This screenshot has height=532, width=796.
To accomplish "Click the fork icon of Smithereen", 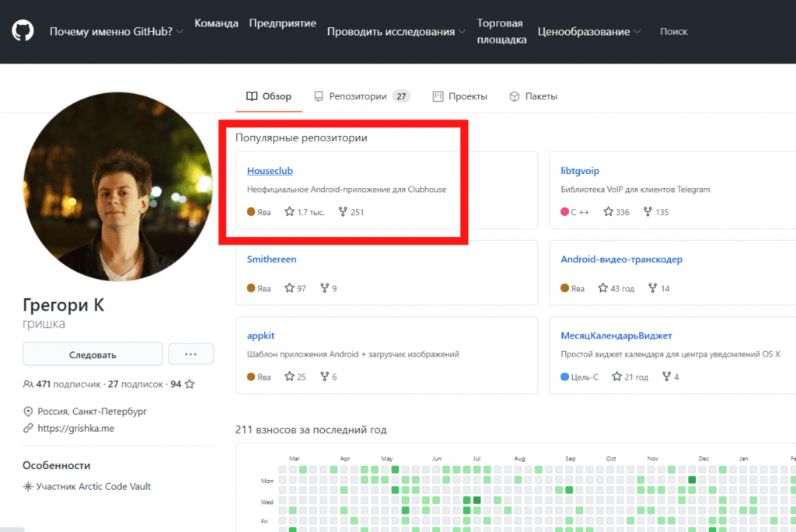I will (324, 288).
